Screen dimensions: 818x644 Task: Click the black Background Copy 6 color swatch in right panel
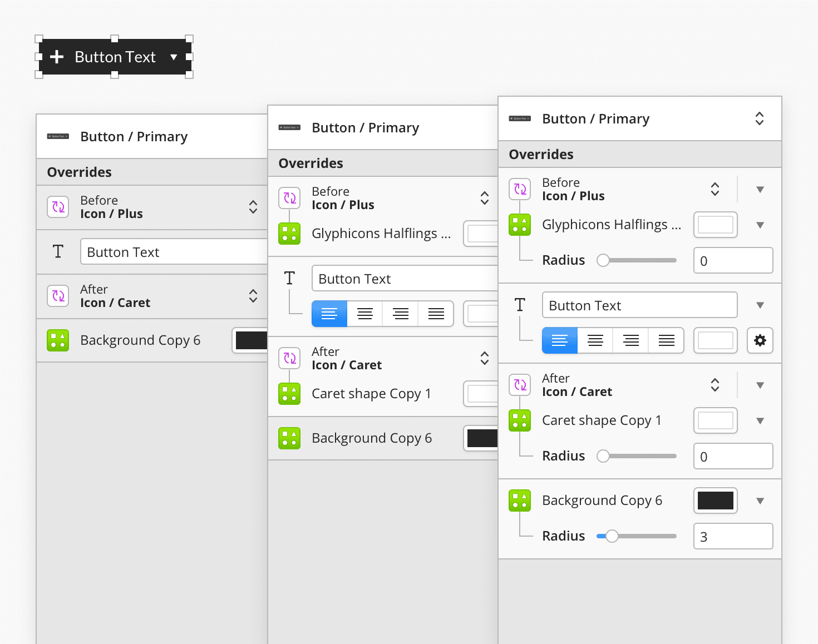coord(716,501)
